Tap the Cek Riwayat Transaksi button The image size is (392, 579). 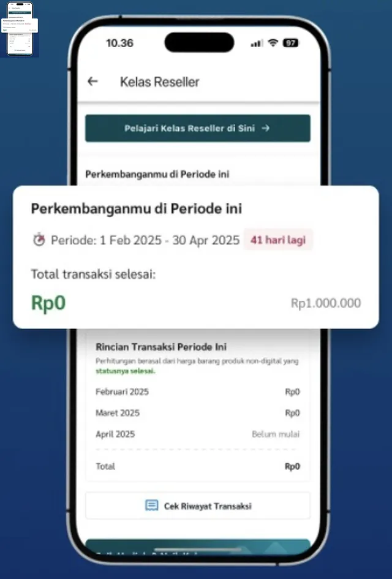click(197, 505)
